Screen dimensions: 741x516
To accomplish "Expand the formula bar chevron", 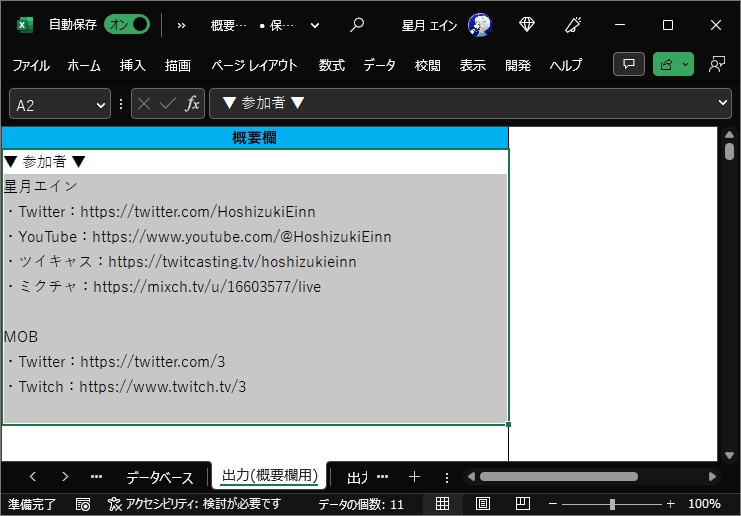I will click(x=723, y=102).
